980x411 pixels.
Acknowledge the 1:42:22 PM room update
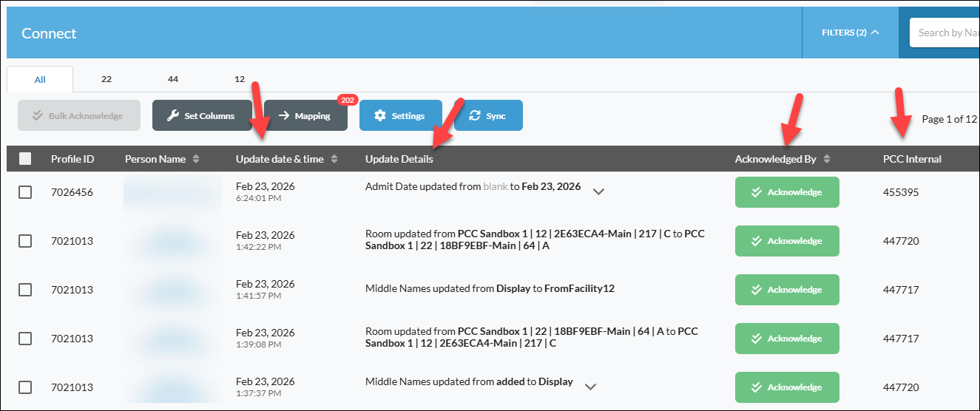787,241
